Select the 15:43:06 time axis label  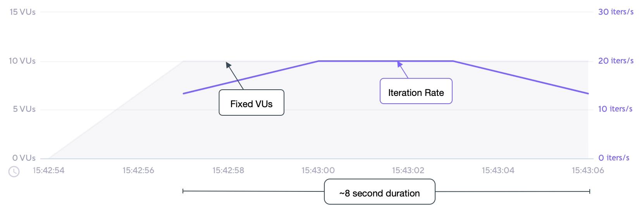click(x=588, y=170)
